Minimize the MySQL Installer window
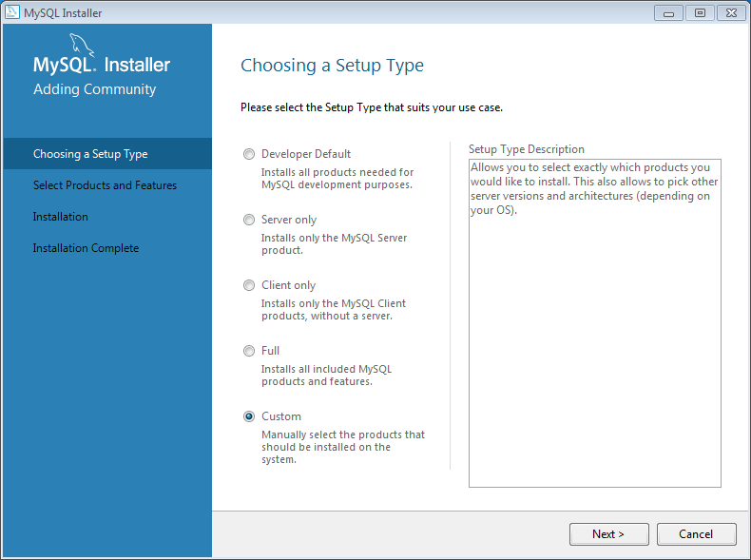 pos(668,13)
